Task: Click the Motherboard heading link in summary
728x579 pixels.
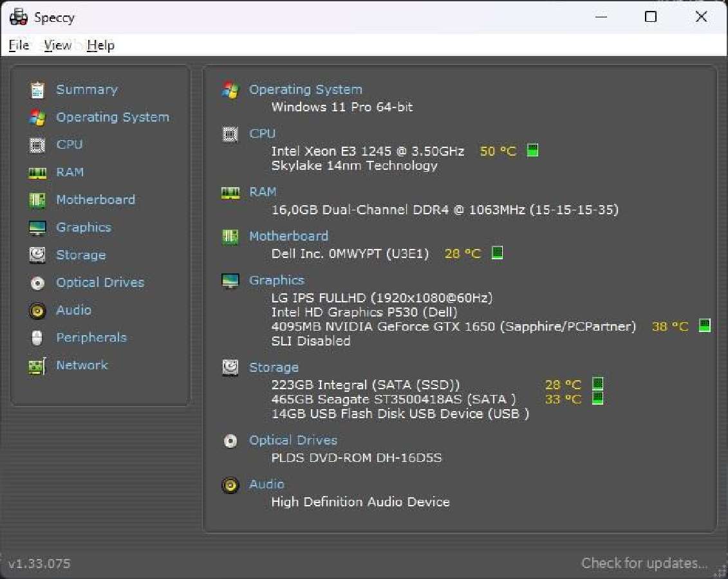Action: pyautogui.click(x=289, y=236)
